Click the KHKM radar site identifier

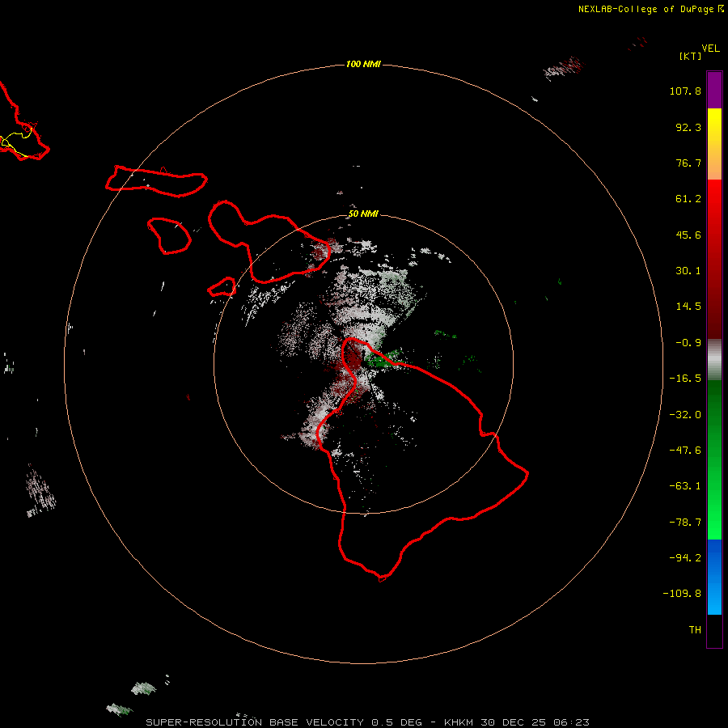(x=459, y=722)
